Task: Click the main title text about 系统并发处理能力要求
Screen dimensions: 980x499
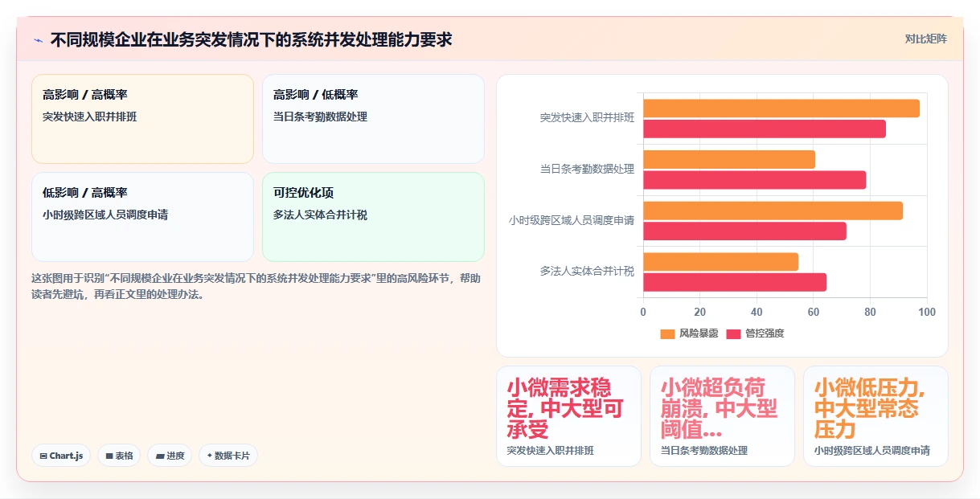Action: pos(251,39)
